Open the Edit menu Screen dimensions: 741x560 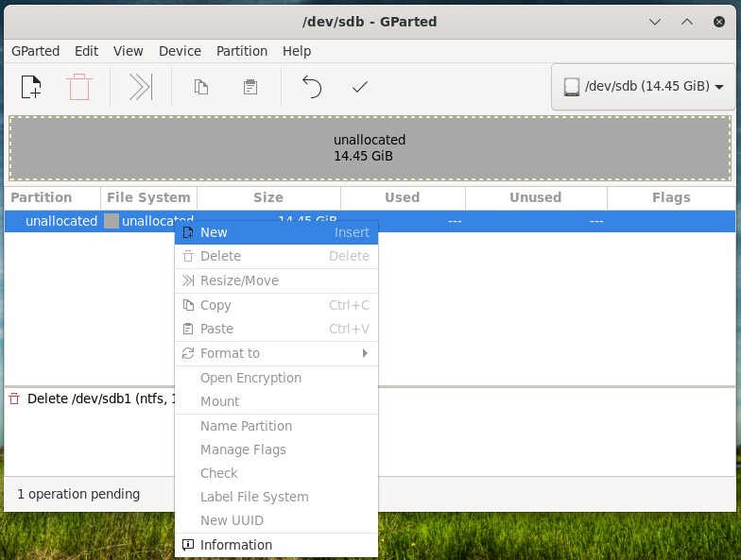coord(87,51)
